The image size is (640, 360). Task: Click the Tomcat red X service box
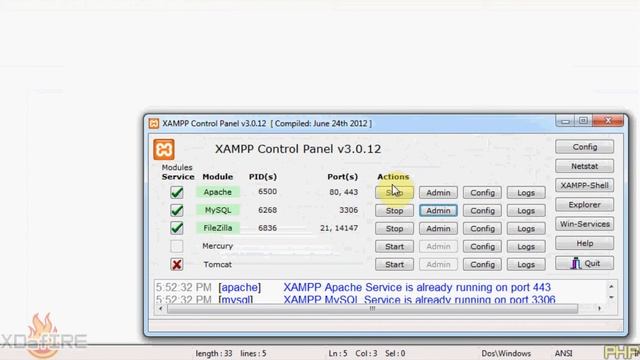click(x=177, y=264)
